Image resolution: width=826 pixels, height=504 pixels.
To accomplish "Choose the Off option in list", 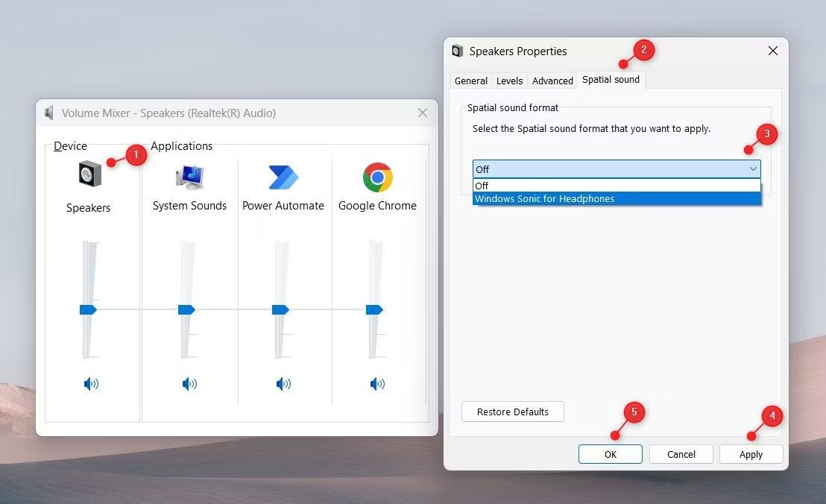I will pyautogui.click(x=482, y=186).
